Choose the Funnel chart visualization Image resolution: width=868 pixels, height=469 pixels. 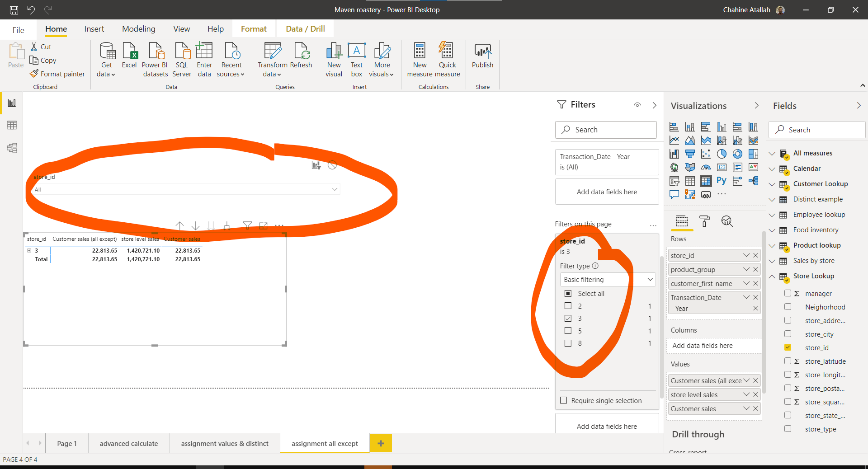pyautogui.click(x=690, y=154)
